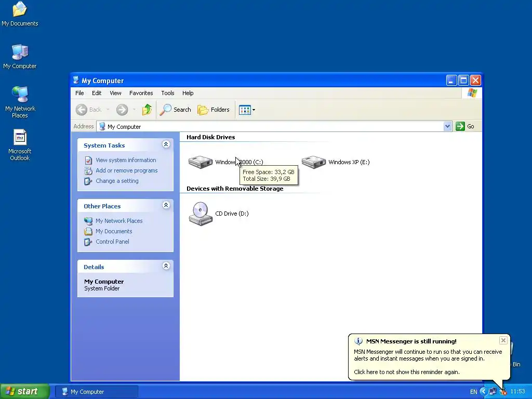This screenshot has height=399, width=532.
Task: Expand hidden tray icons arrow
Action: click(484, 392)
